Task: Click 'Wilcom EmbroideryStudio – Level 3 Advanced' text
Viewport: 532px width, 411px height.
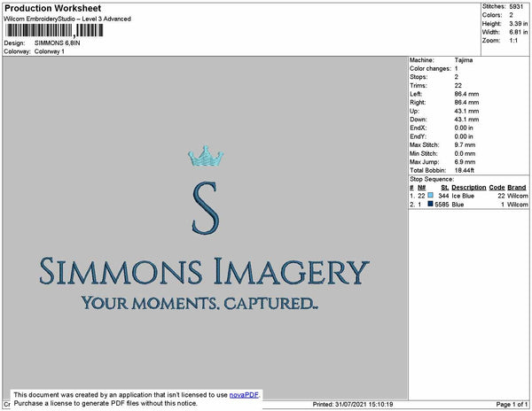Action: click(67, 19)
